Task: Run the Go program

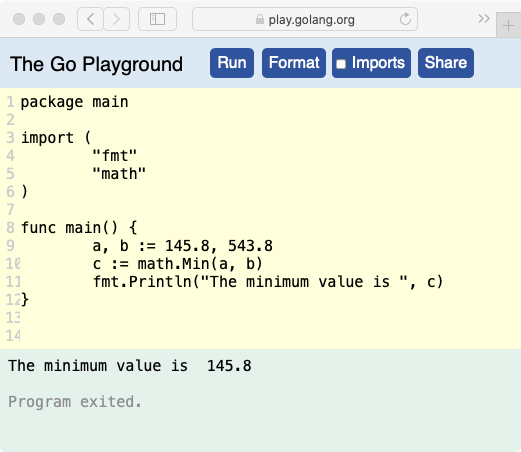Action: [232, 63]
